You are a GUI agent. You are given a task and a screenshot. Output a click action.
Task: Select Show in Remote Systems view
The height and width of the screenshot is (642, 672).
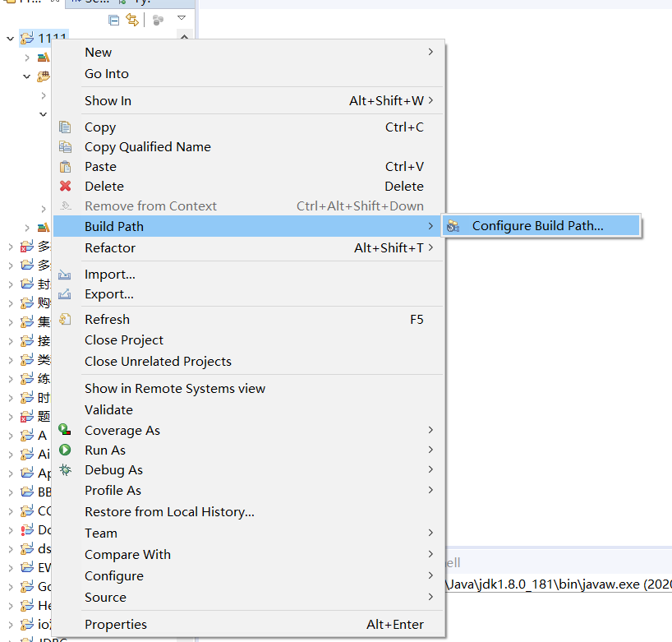249,389
